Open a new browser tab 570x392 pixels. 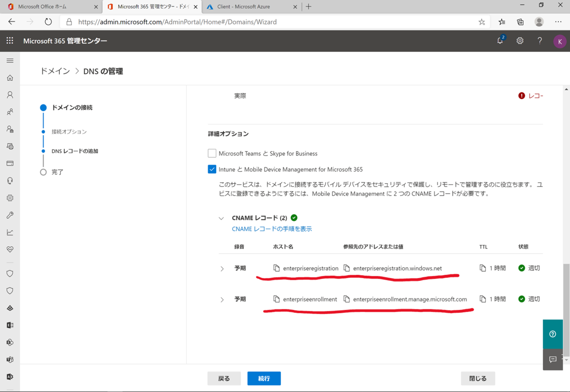[308, 7]
